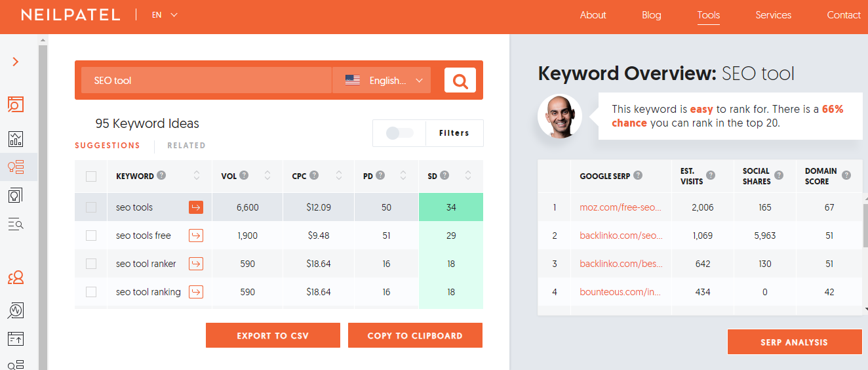Open the English language/country dropdown
The width and height of the screenshot is (868, 370).
point(382,81)
